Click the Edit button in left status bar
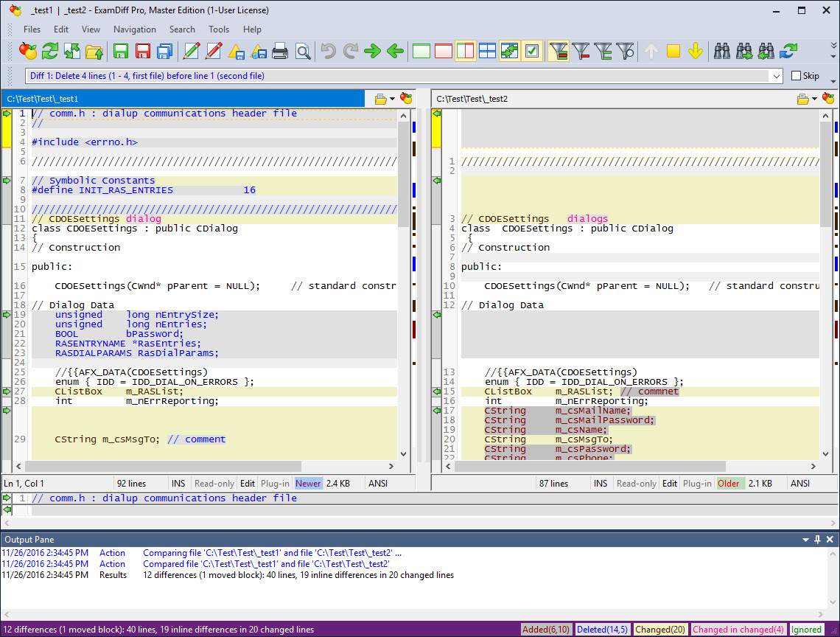This screenshot has width=840, height=637. click(248, 484)
